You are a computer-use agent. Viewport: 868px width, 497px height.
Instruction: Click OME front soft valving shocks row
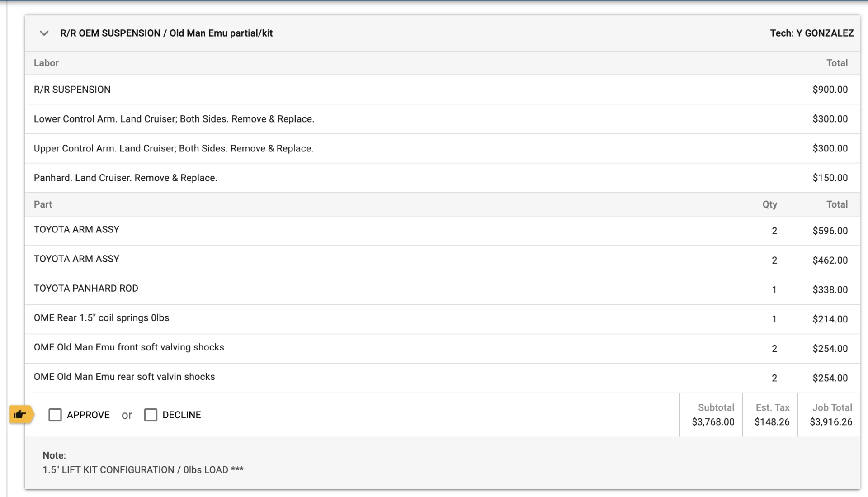coord(129,347)
